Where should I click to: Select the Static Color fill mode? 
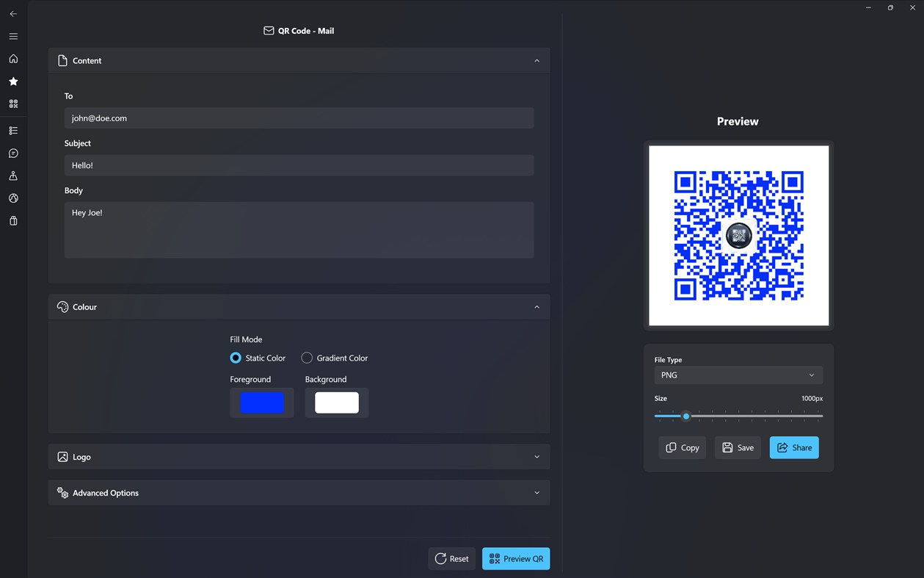coord(236,358)
